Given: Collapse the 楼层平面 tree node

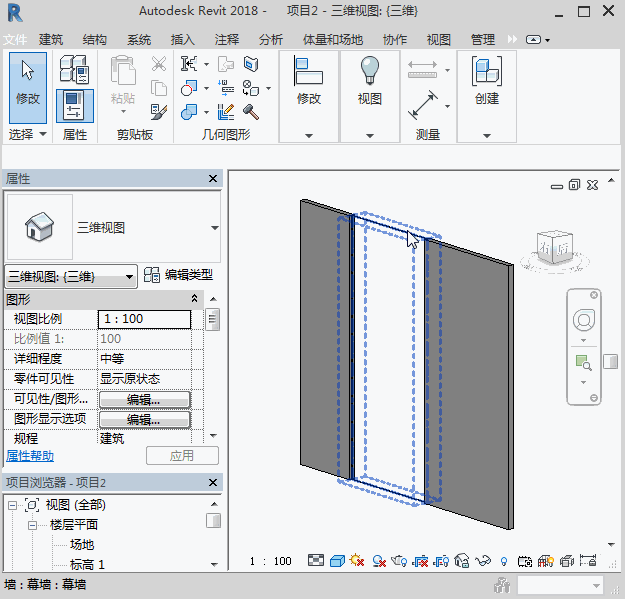Looking at the screenshot, I should point(32,524).
